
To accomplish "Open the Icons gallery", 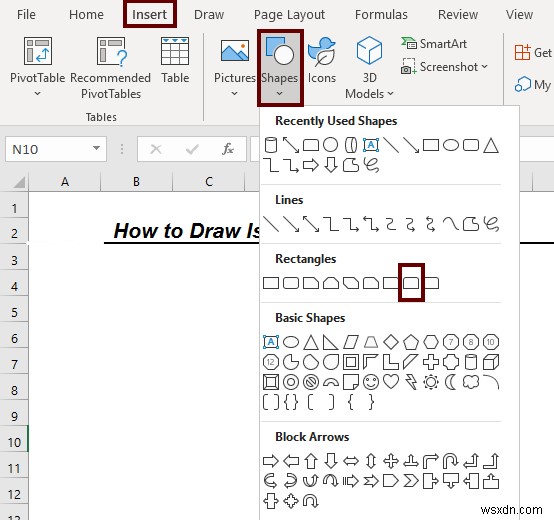I will coord(322,60).
